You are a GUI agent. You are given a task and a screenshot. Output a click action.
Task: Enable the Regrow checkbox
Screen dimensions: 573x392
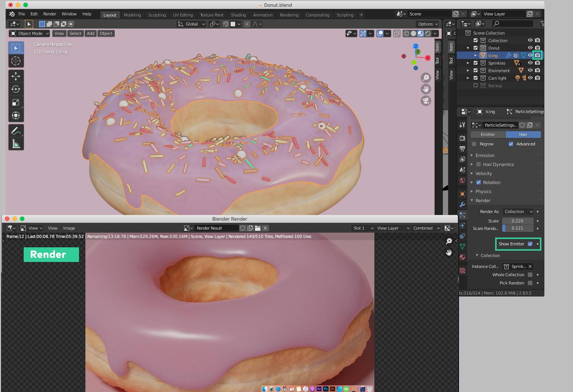pyautogui.click(x=474, y=144)
